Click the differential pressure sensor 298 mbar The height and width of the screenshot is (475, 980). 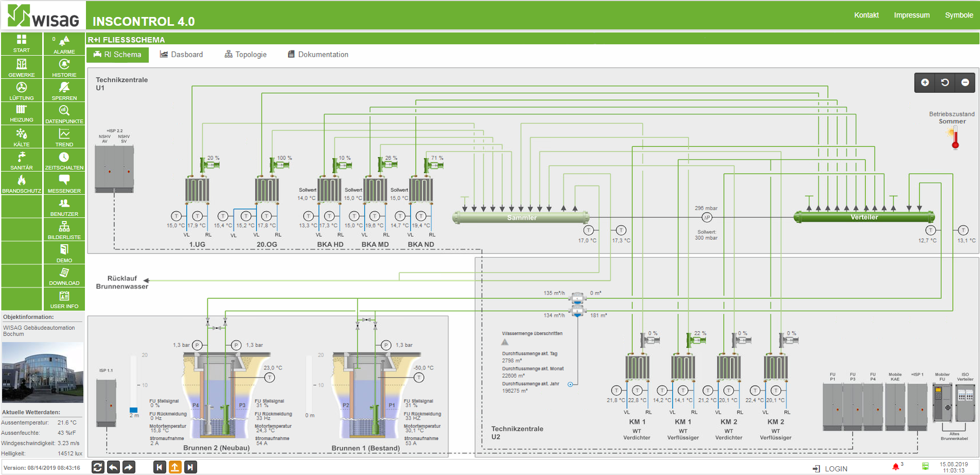point(707,217)
